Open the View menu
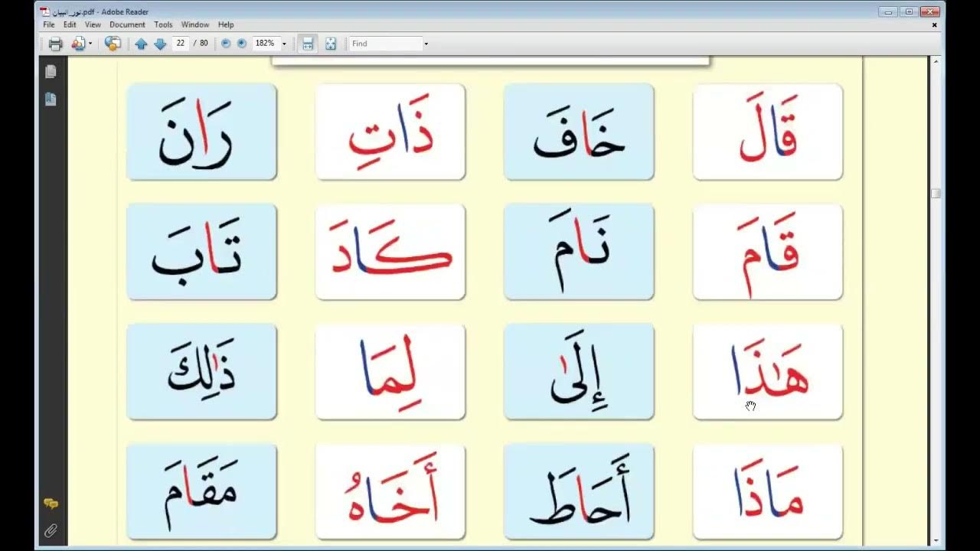The image size is (980, 551). click(93, 24)
